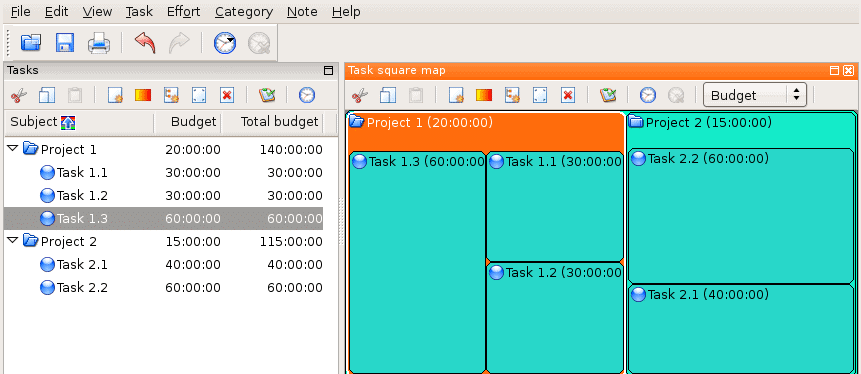Click Project 1 (20:00:00) header in square map
Image resolution: width=861 pixels, height=374 pixels.
tap(485, 131)
